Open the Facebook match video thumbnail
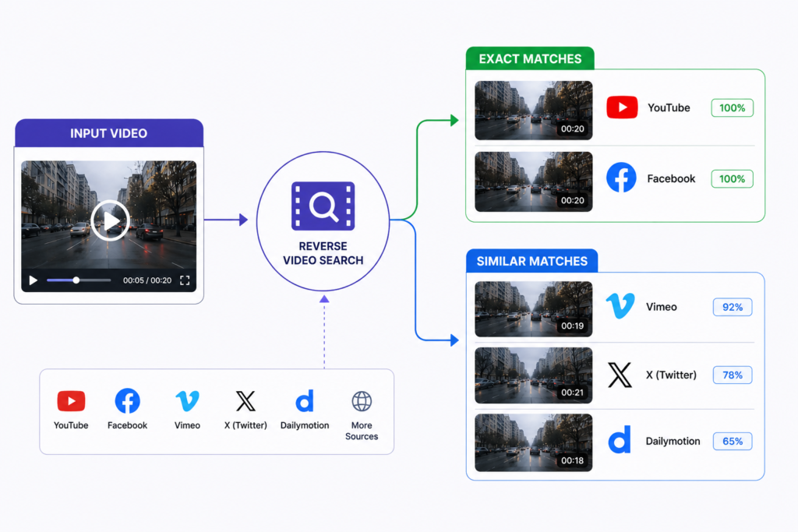798x532 pixels. [x=533, y=181]
